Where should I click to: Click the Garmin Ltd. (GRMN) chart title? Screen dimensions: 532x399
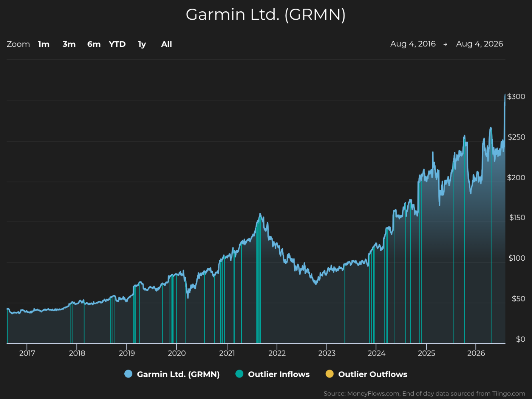[x=266, y=15]
